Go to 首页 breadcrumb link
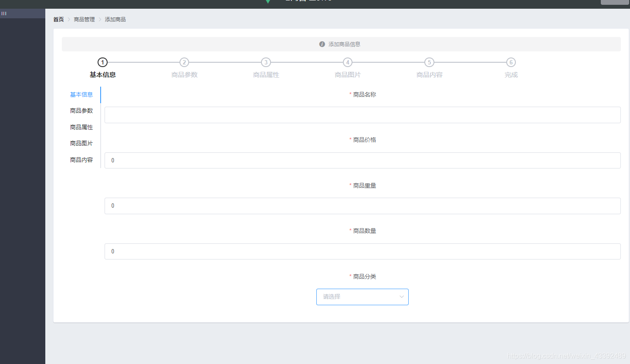The height and width of the screenshot is (364, 630). point(58,20)
